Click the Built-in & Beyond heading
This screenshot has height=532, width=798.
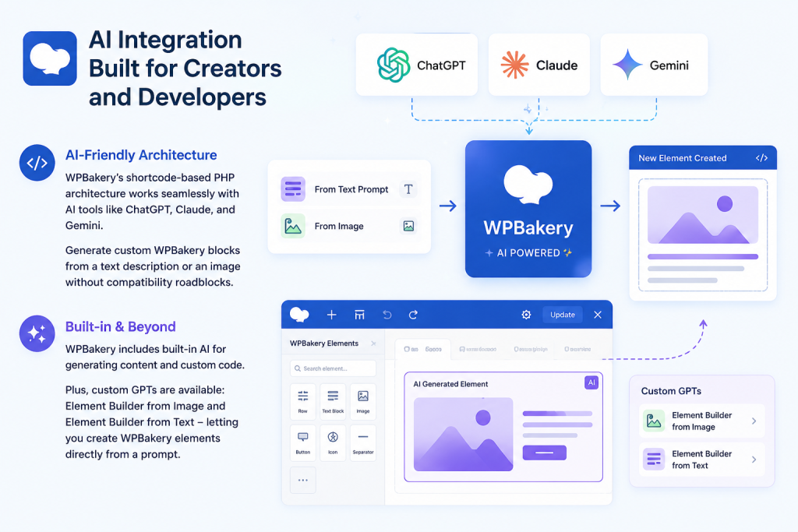click(x=121, y=326)
